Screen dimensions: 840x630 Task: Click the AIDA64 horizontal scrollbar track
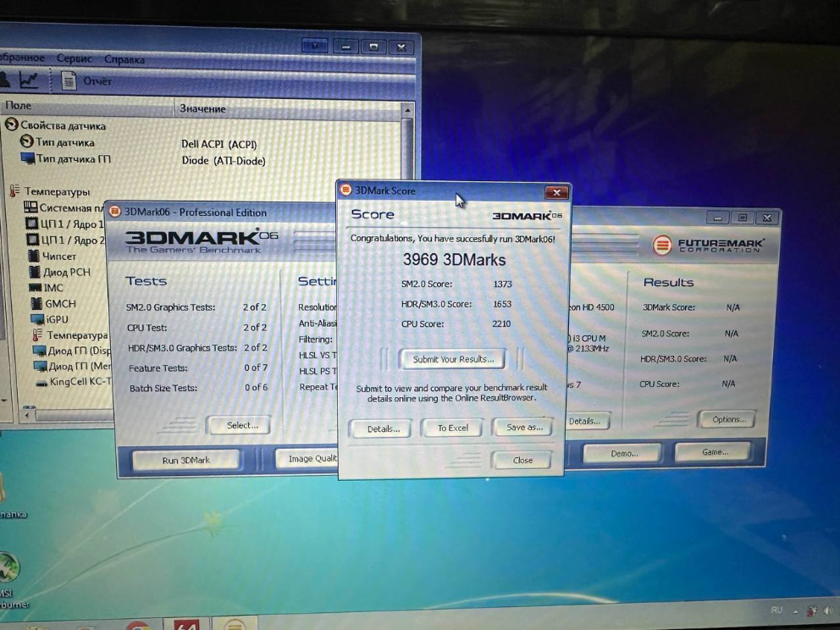click(74, 416)
